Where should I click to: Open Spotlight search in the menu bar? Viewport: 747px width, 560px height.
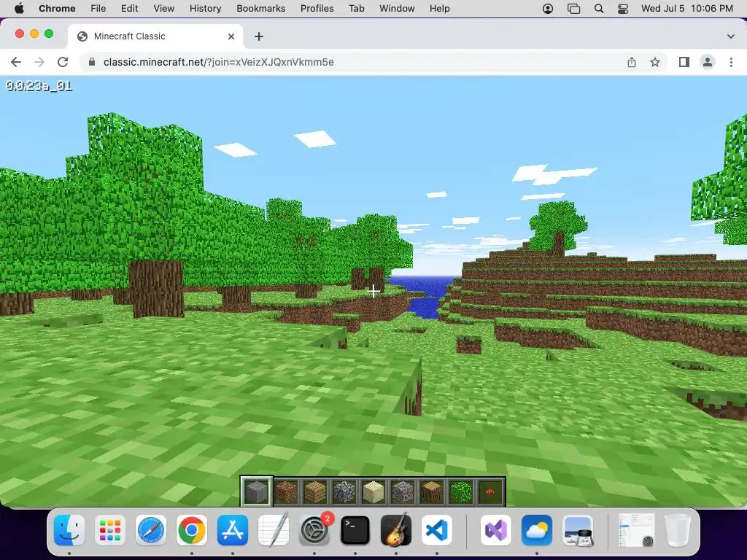click(599, 9)
